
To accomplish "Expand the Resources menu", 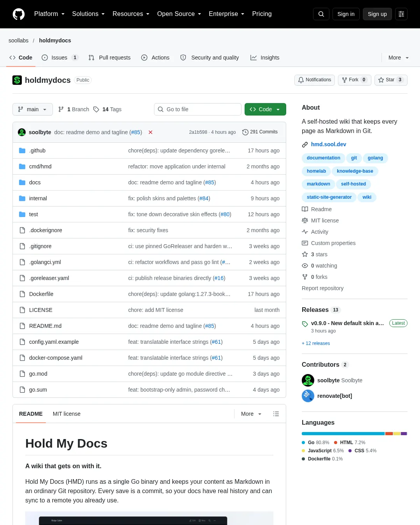I will 131,14.
